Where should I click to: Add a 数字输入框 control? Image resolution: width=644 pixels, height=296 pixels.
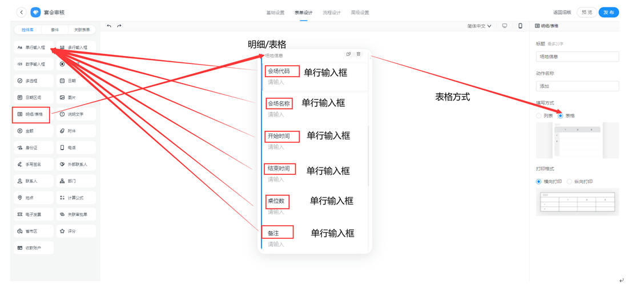point(34,64)
